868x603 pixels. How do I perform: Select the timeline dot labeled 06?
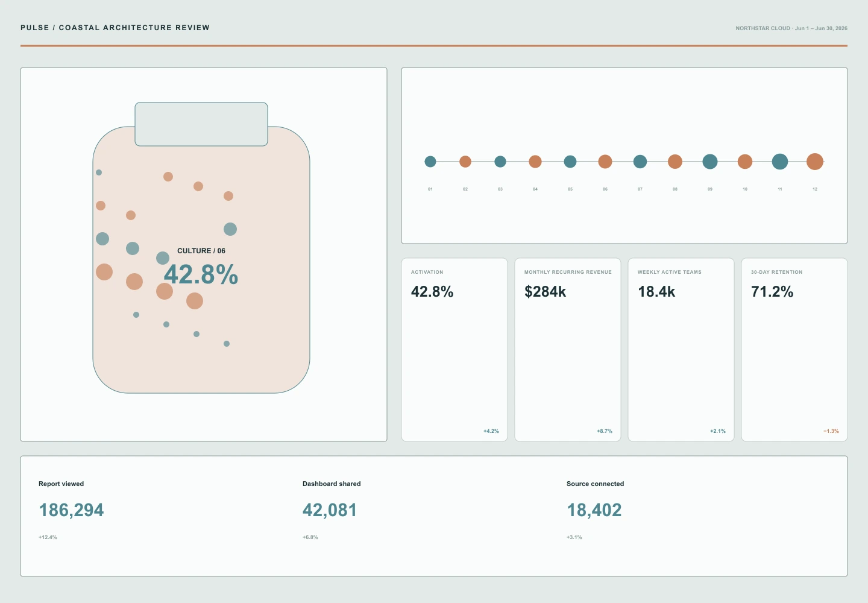[x=605, y=162]
